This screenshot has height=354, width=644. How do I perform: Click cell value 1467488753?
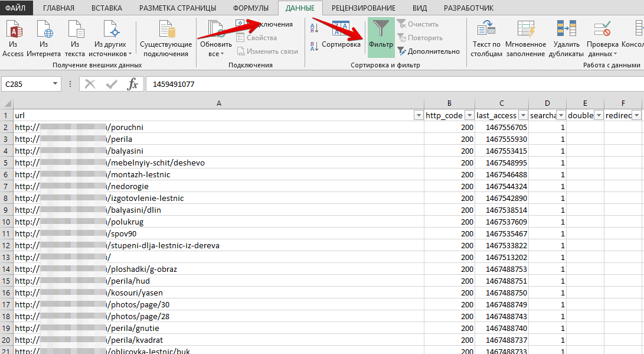tap(502, 269)
